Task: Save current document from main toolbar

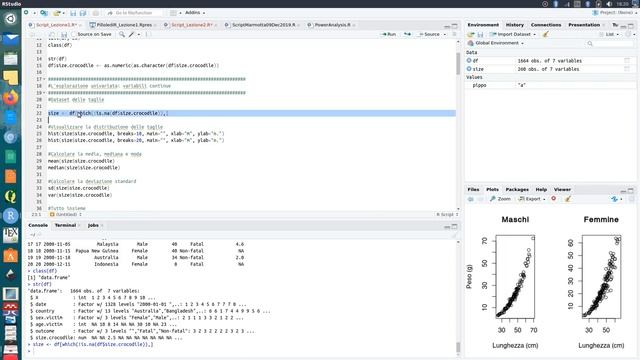Action: tap(73, 13)
